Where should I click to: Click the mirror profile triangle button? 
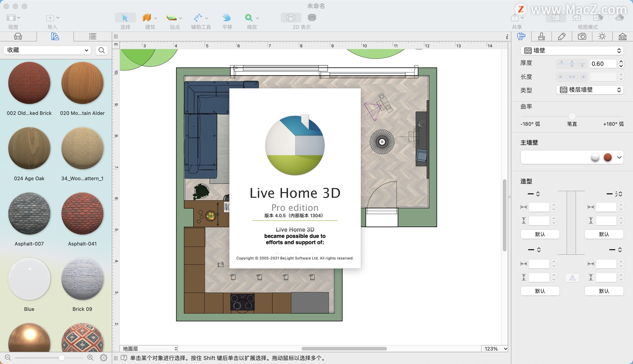tap(572, 278)
